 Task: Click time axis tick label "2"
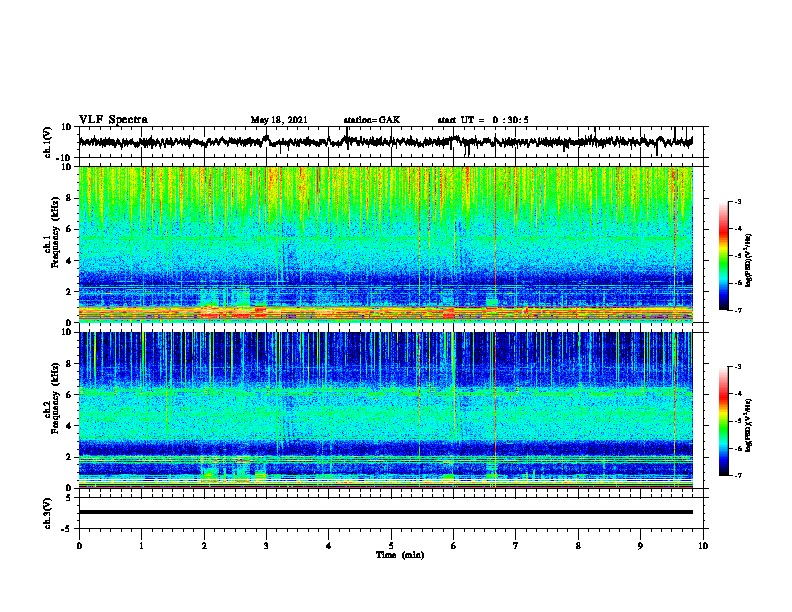pos(204,546)
